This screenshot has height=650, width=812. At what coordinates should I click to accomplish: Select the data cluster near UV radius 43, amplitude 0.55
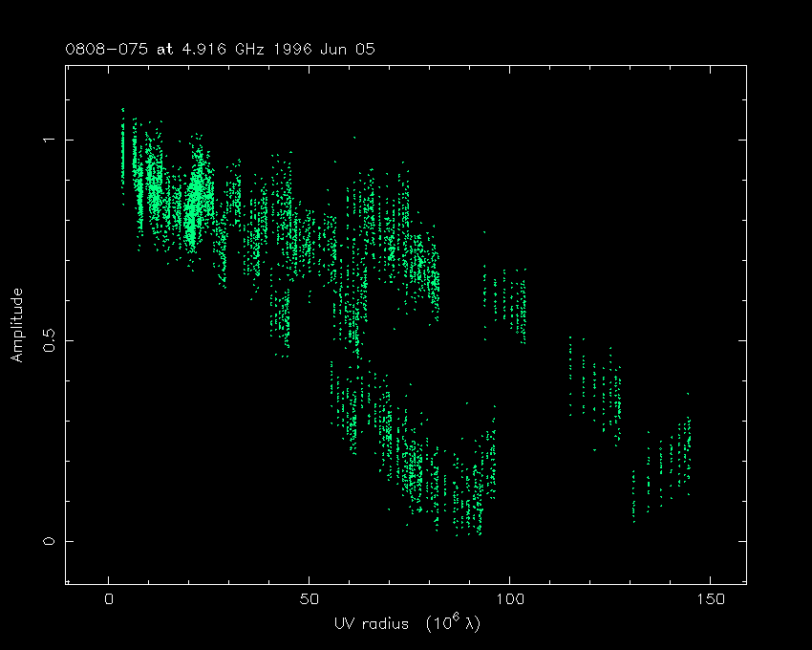point(281,315)
